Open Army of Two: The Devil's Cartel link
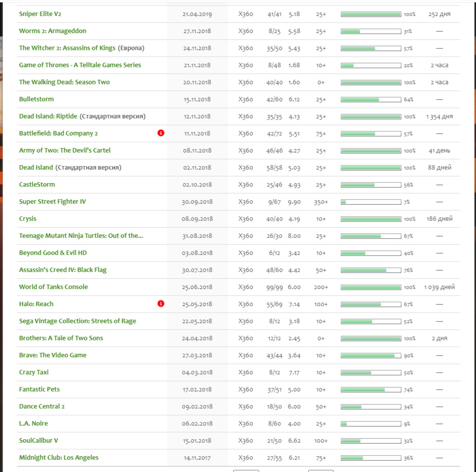 [65, 150]
